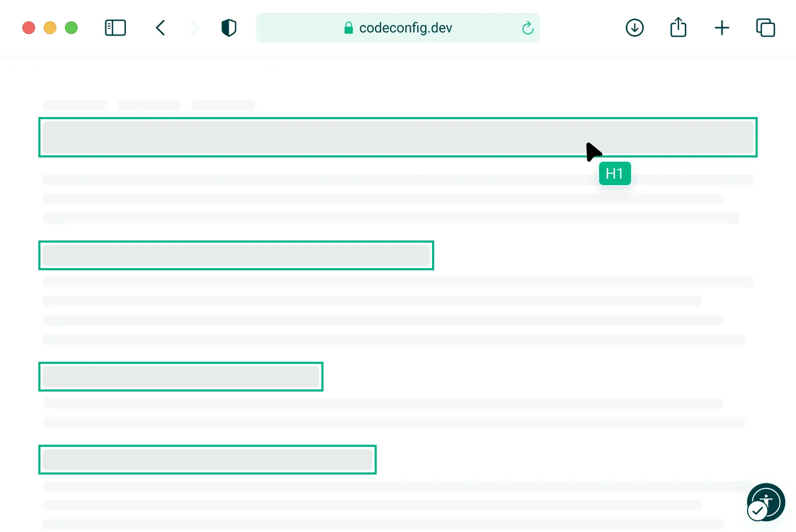Minimize the window with the yellow button
The image size is (796, 532).
click(50, 28)
